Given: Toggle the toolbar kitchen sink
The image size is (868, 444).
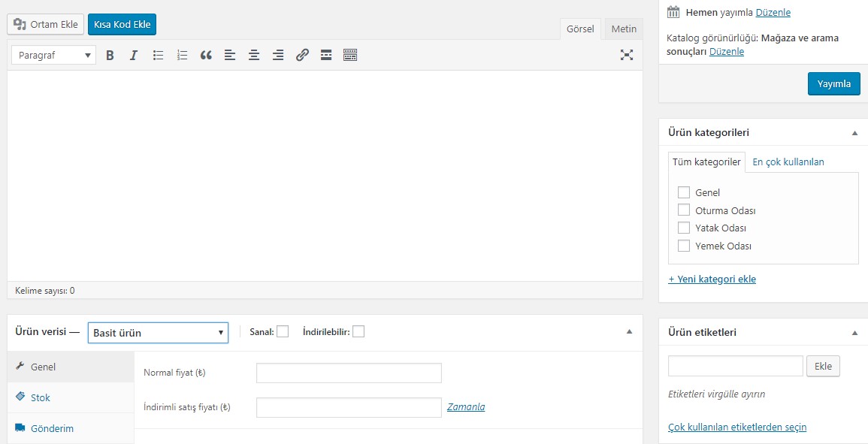Looking at the screenshot, I should (350, 55).
